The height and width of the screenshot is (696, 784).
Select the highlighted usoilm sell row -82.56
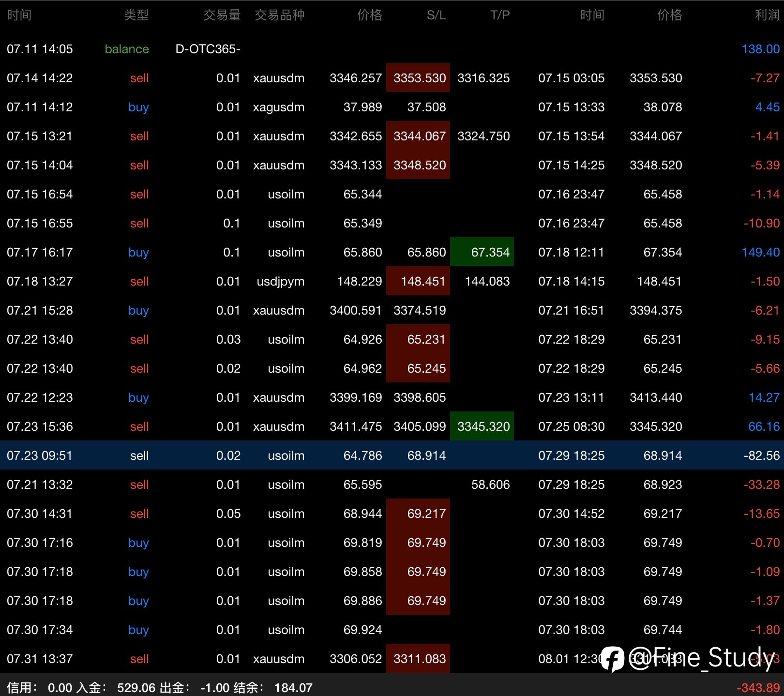point(392,455)
